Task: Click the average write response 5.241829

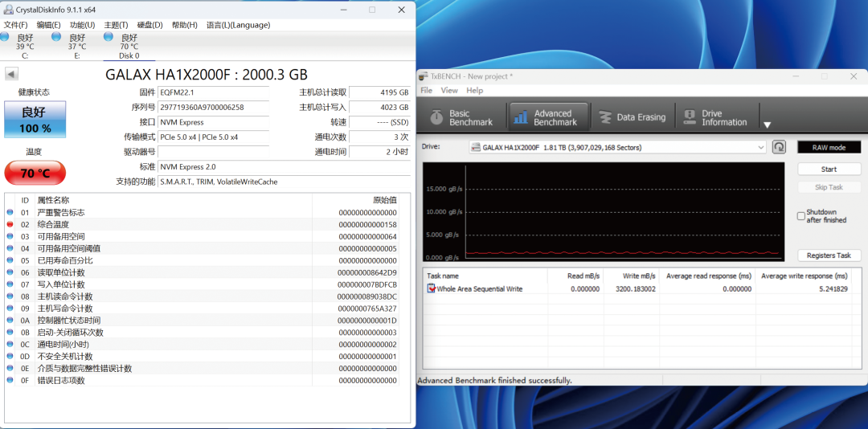Action: click(833, 289)
